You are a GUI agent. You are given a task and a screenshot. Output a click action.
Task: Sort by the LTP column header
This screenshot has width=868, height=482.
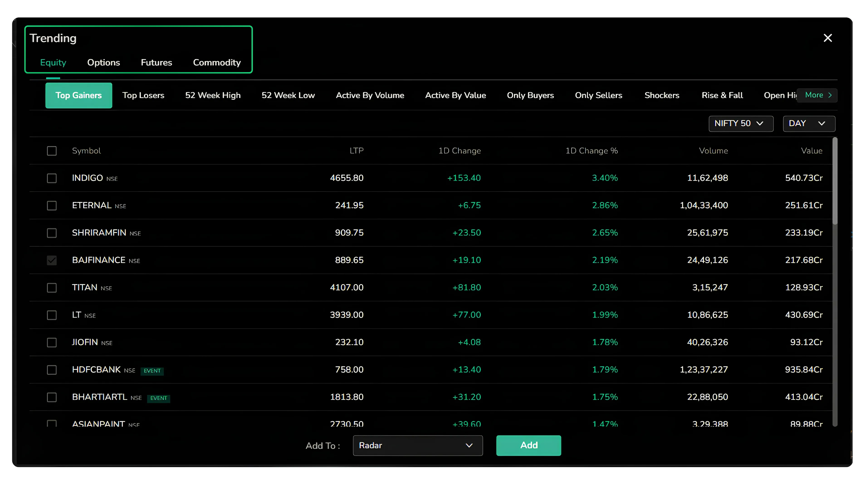(357, 151)
